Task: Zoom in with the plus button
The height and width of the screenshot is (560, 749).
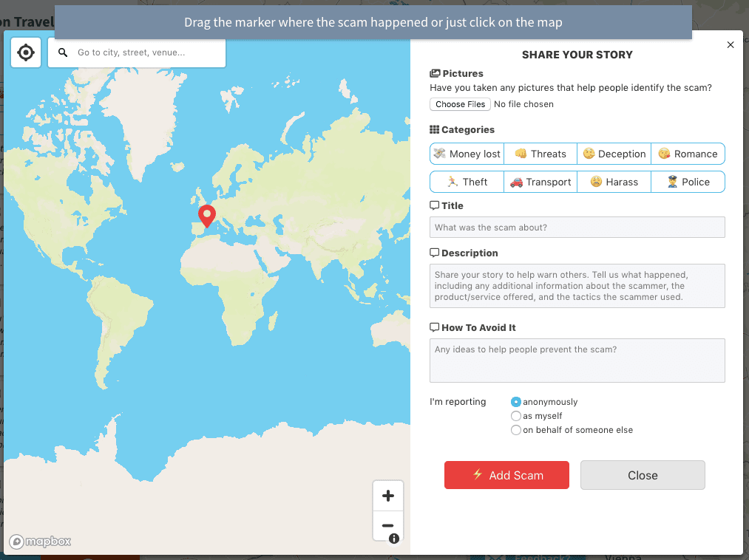Action: (x=388, y=496)
